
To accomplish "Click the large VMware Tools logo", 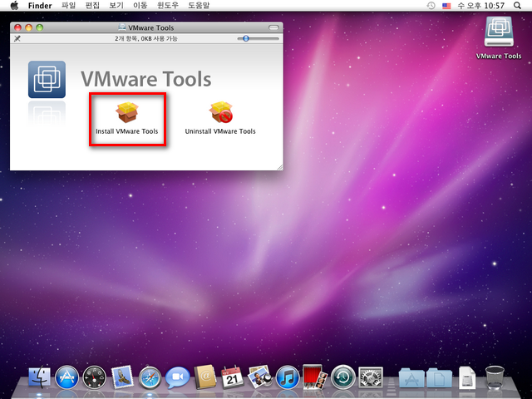I will click(x=47, y=80).
